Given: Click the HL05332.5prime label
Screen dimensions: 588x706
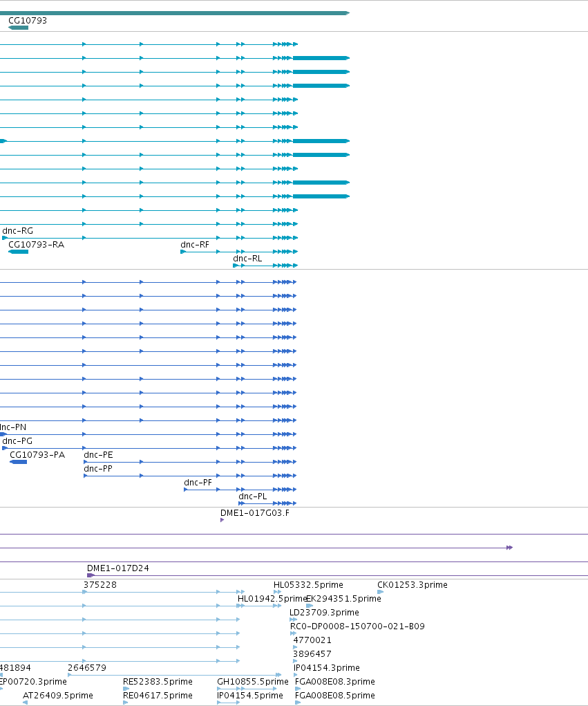Looking at the screenshot, I should (x=308, y=585).
